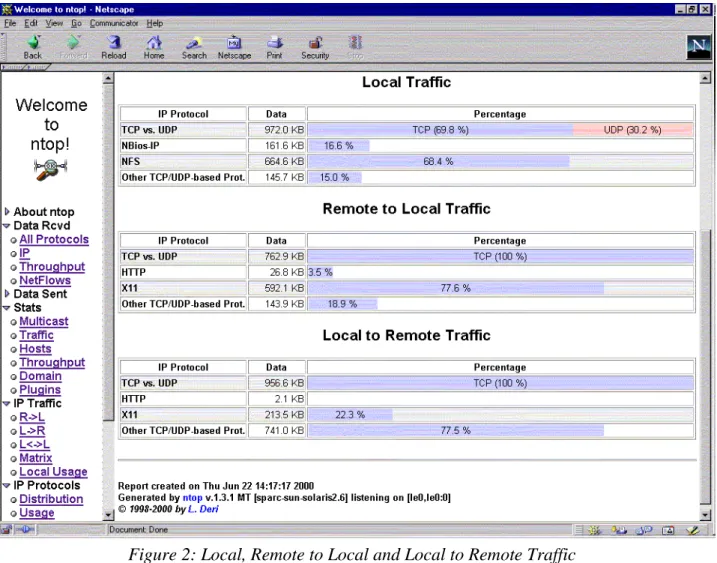Open the Traffic stats link
The image size is (717, 563).
click(37, 335)
